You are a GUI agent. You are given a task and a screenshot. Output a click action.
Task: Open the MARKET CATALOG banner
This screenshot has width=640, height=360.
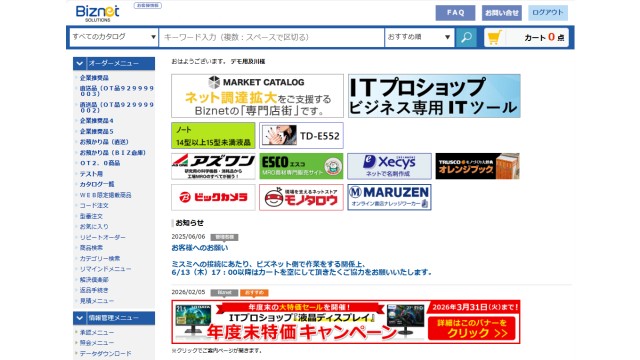pyautogui.click(x=258, y=96)
